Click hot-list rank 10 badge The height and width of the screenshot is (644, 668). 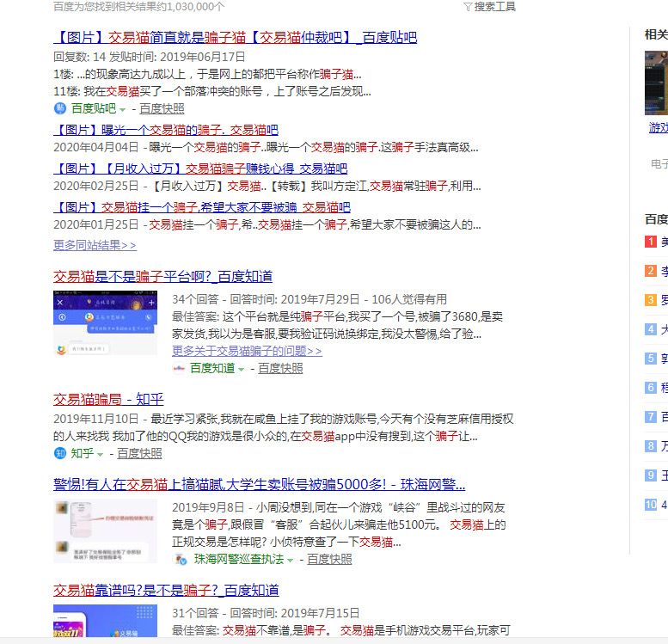click(651, 505)
